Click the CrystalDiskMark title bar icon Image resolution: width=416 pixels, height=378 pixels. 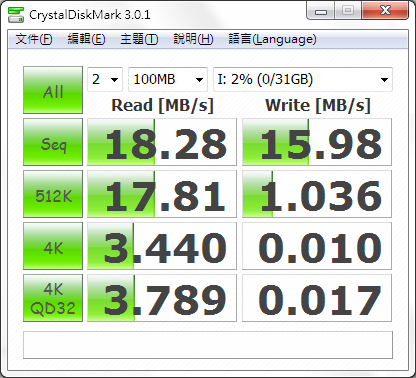(16, 15)
